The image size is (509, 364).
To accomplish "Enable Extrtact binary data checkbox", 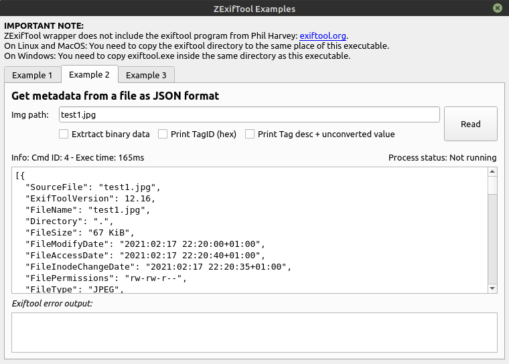I will (63, 134).
